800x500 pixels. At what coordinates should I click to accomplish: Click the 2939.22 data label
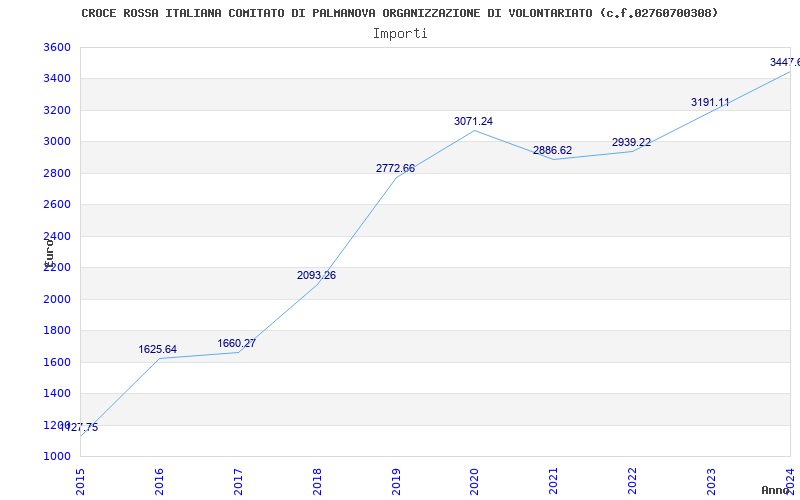coord(632,142)
